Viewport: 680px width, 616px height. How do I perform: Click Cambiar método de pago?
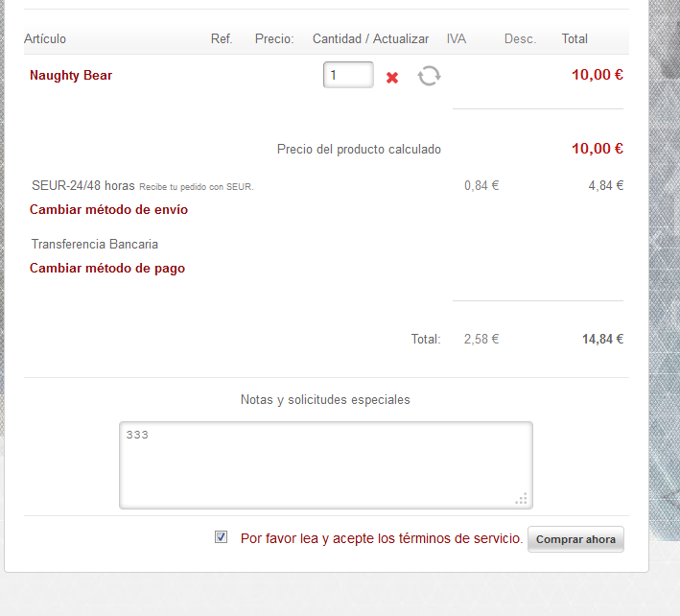pos(107,268)
